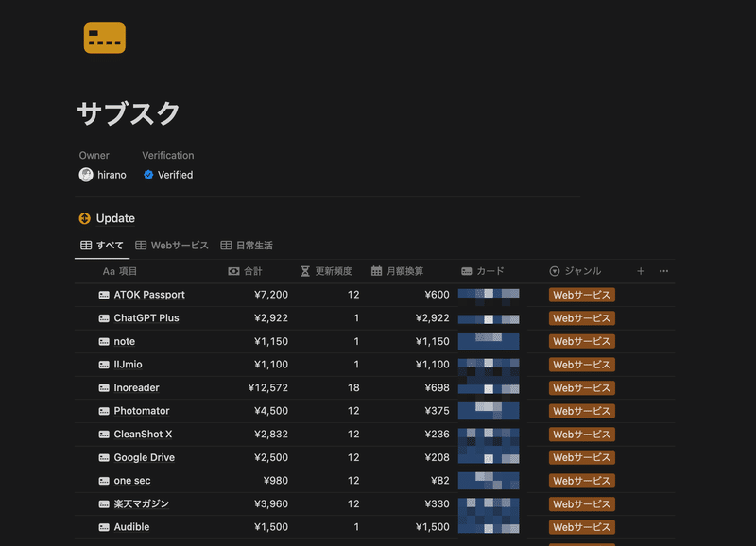Open the ATOK Passport row page icon
The width and height of the screenshot is (756, 546).
pyautogui.click(x=104, y=295)
